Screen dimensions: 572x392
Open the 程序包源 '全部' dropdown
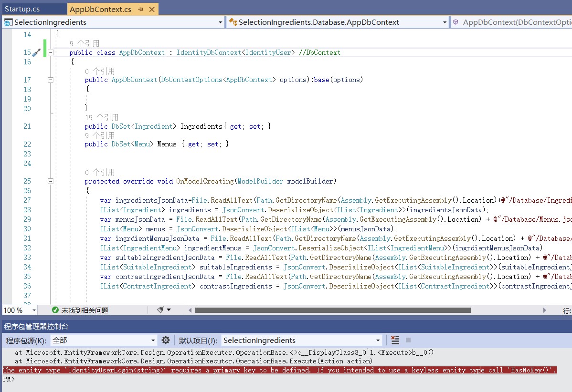point(104,340)
